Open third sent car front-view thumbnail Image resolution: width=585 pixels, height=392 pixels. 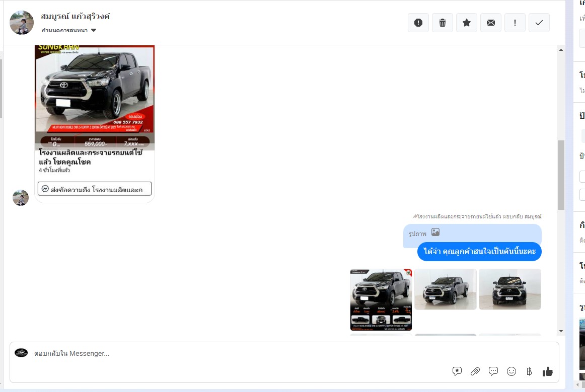point(509,289)
